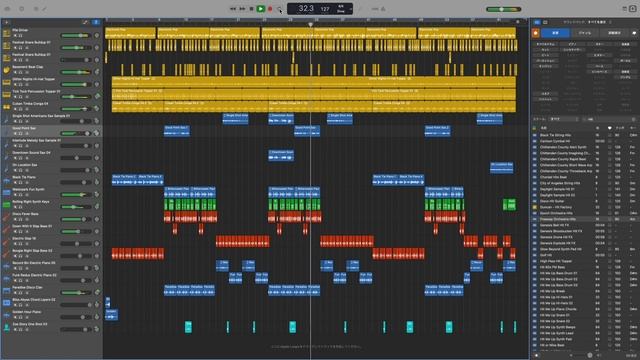
Task: Switch to the Genre tab in Loop Browser
Action: click(x=585, y=33)
